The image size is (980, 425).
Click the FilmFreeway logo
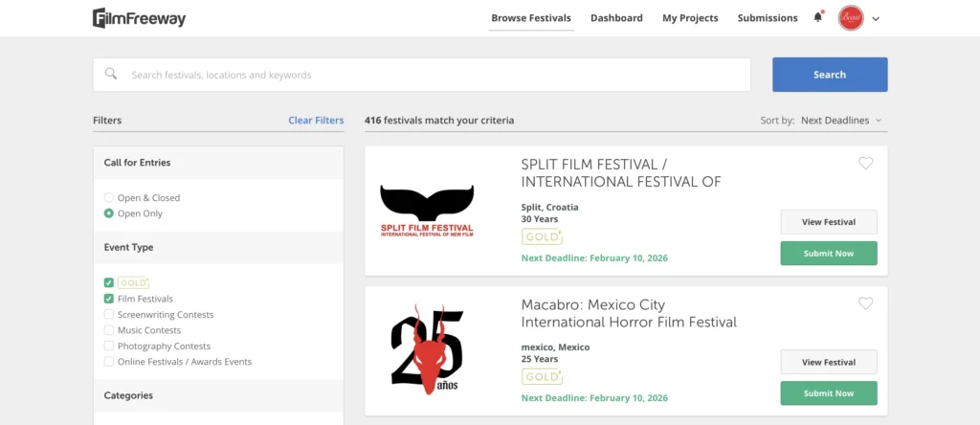139,18
